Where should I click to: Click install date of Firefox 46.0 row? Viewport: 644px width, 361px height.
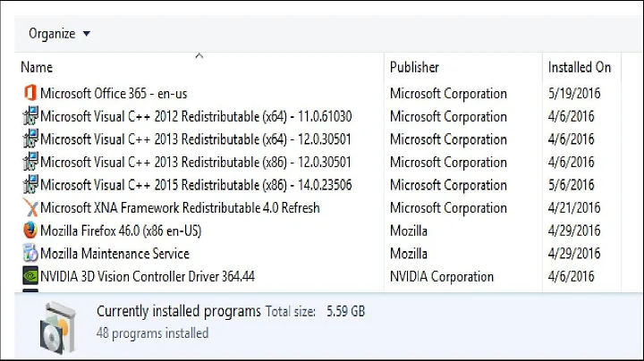tap(574, 231)
